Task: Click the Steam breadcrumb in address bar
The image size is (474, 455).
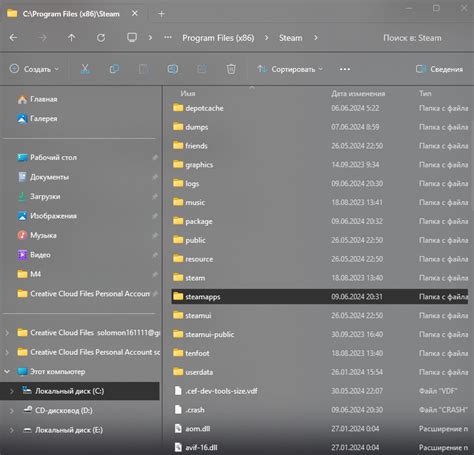Action: [291, 38]
